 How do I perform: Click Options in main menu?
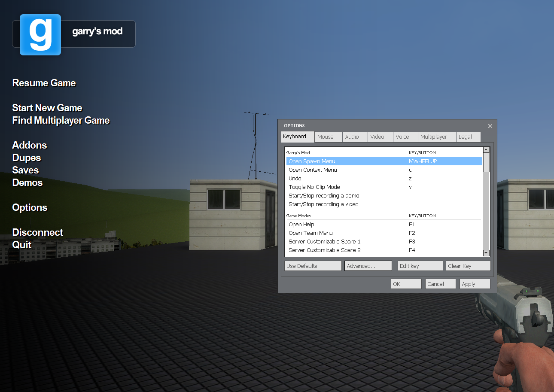[x=30, y=207]
